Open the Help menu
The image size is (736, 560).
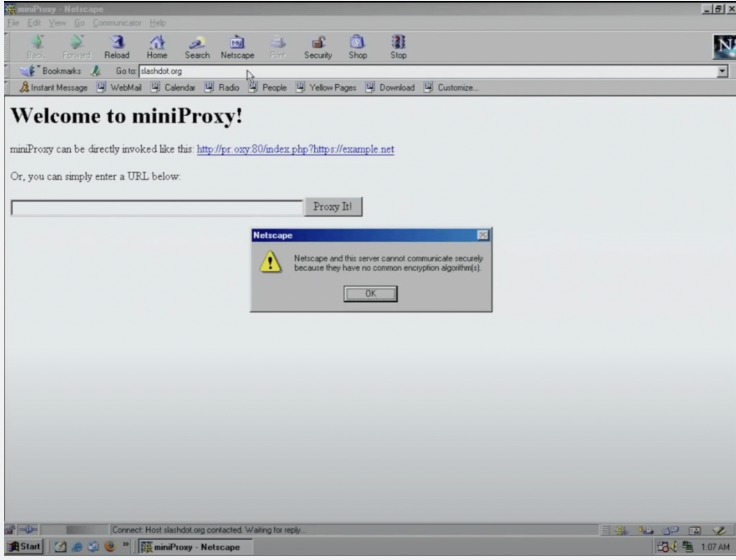coord(157,23)
